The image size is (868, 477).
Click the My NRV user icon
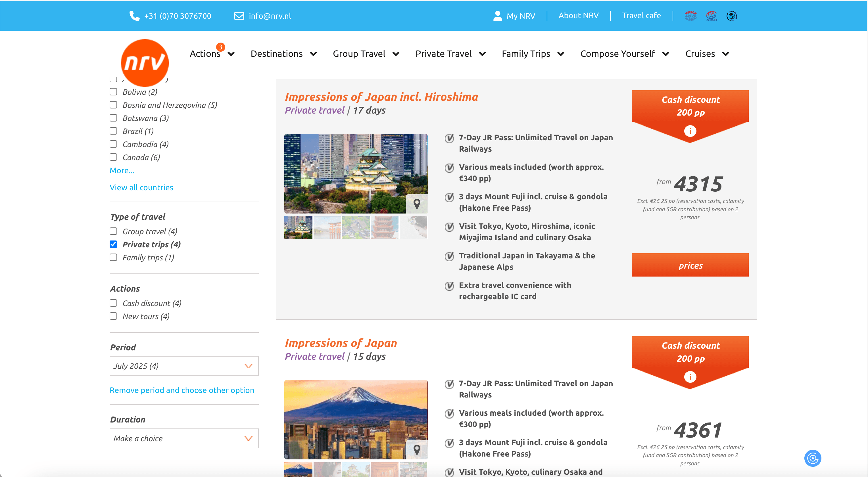tap(497, 16)
